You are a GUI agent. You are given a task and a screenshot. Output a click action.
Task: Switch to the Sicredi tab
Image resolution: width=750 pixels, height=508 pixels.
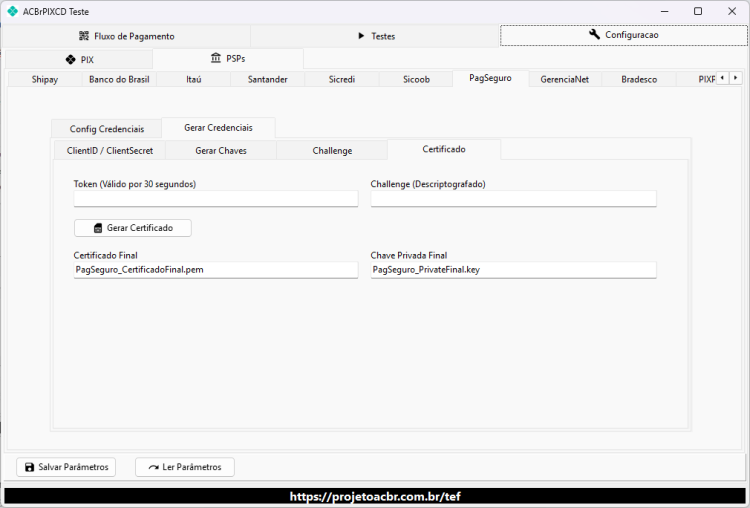click(342, 79)
